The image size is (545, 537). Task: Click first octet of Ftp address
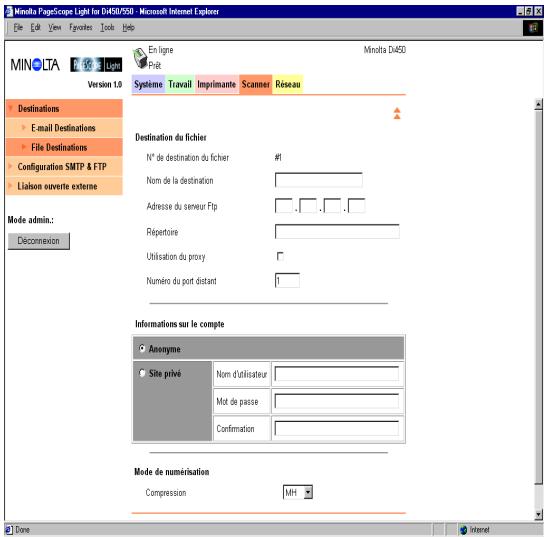(284, 205)
